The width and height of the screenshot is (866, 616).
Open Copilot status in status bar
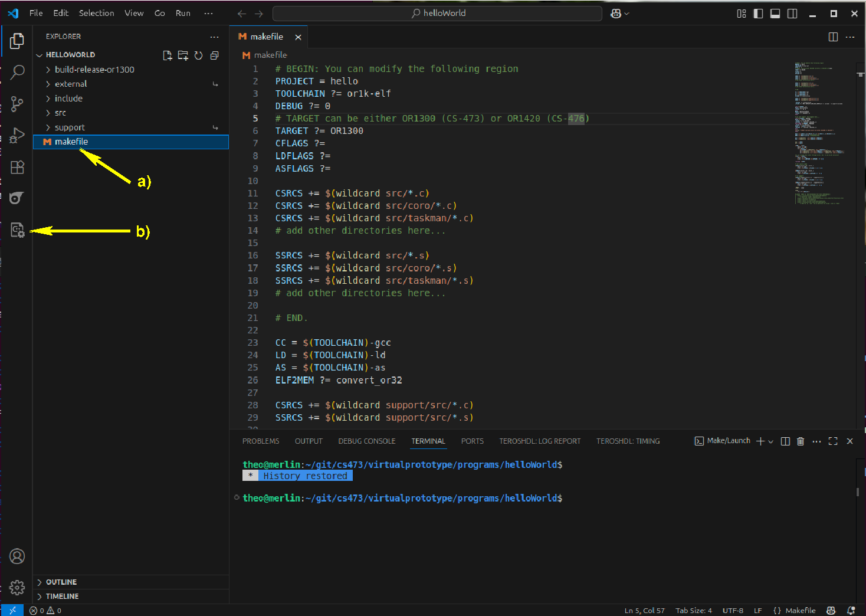point(831,610)
